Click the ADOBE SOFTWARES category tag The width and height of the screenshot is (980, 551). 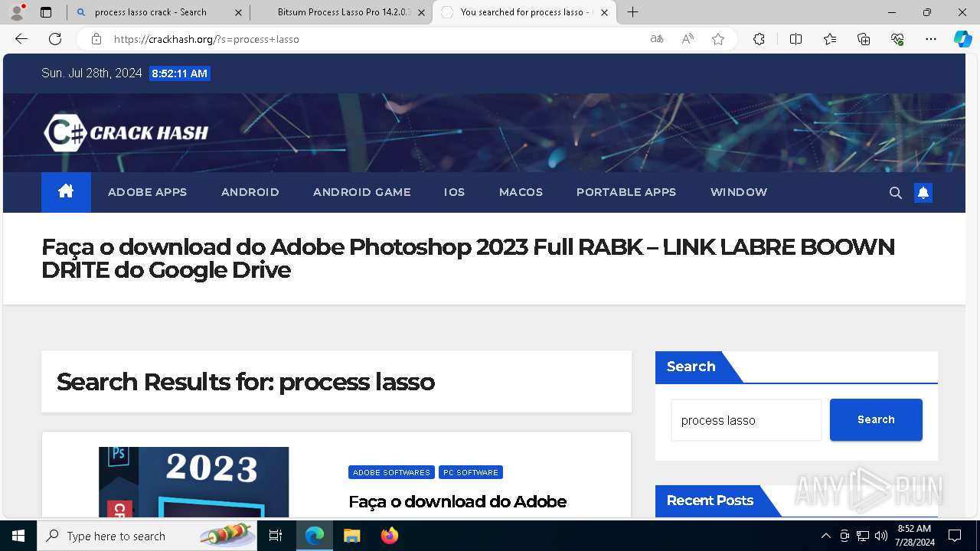pos(391,472)
